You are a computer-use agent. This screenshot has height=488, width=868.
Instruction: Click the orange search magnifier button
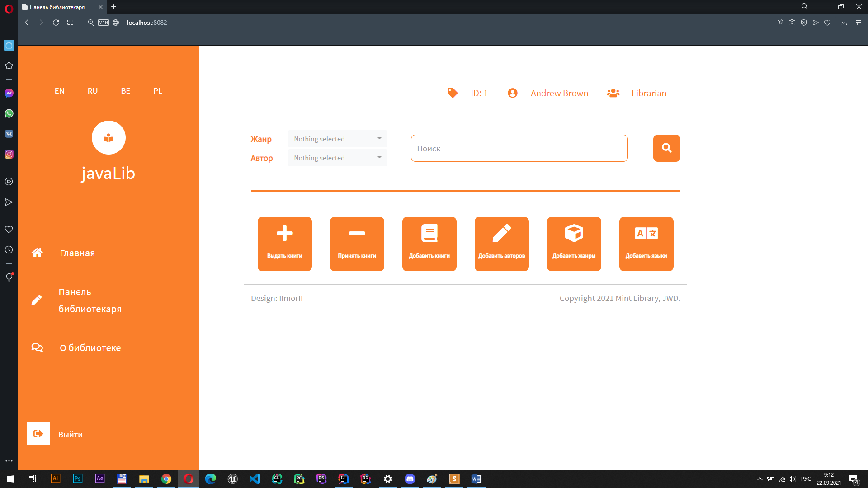click(667, 148)
